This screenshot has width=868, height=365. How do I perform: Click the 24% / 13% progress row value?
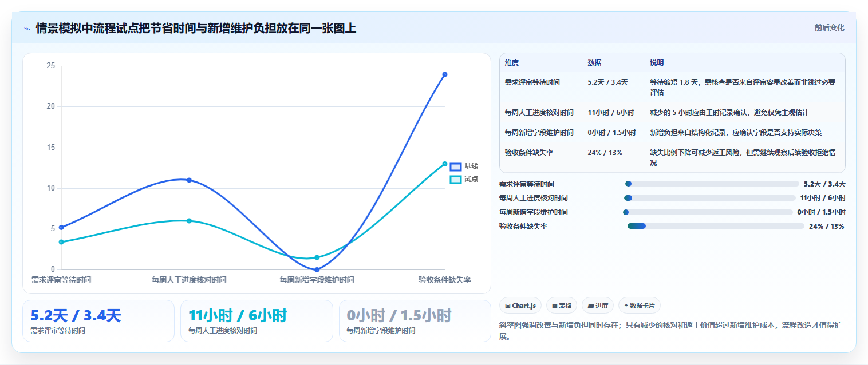click(x=826, y=227)
